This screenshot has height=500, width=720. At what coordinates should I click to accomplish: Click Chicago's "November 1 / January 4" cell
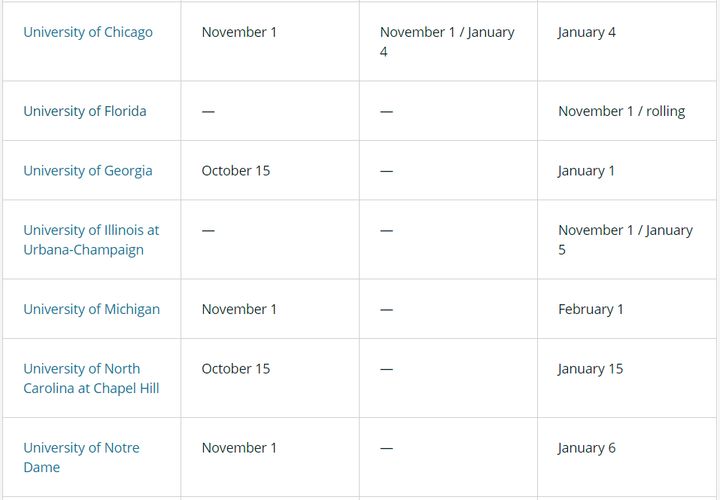click(x=447, y=41)
